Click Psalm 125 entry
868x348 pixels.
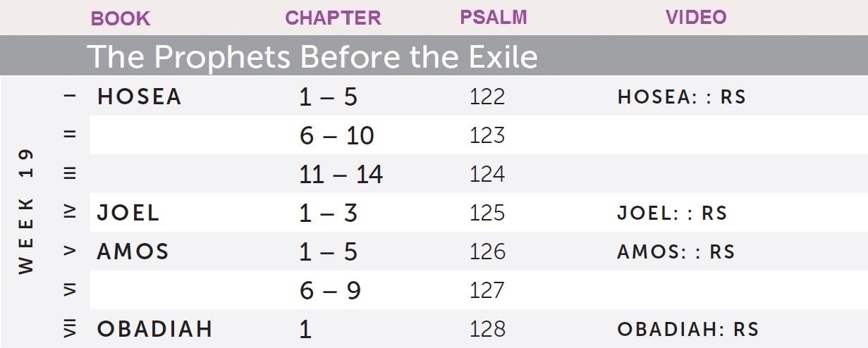(x=487, y=213)
